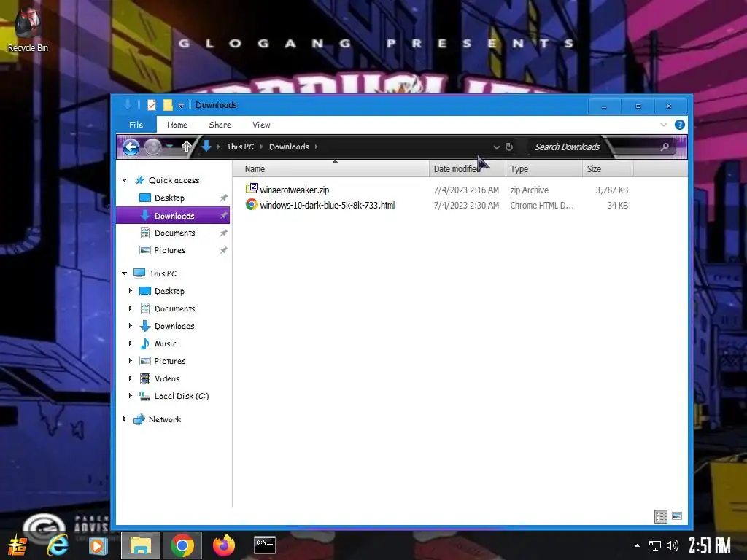This screenshot has width=747, height=560.
Task: Click the search magnifier icon
Action: 665,147
